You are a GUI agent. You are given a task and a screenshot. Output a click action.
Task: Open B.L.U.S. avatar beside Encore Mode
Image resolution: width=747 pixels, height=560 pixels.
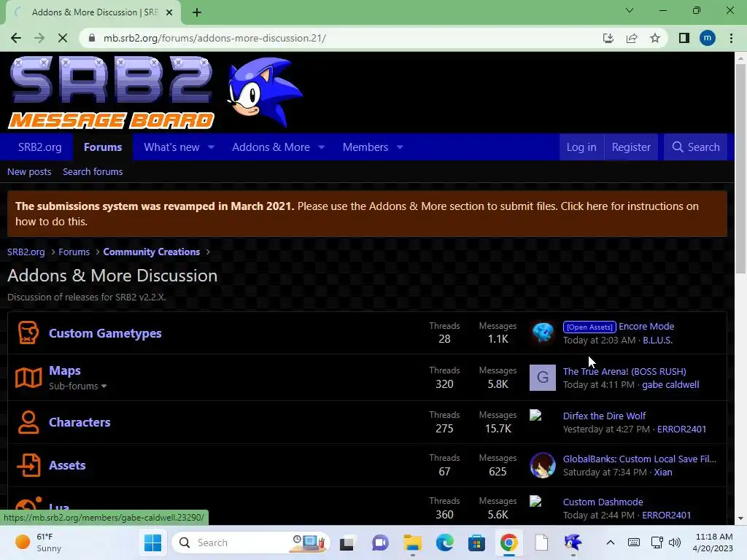pyautogui.click(x=543, y=332)
